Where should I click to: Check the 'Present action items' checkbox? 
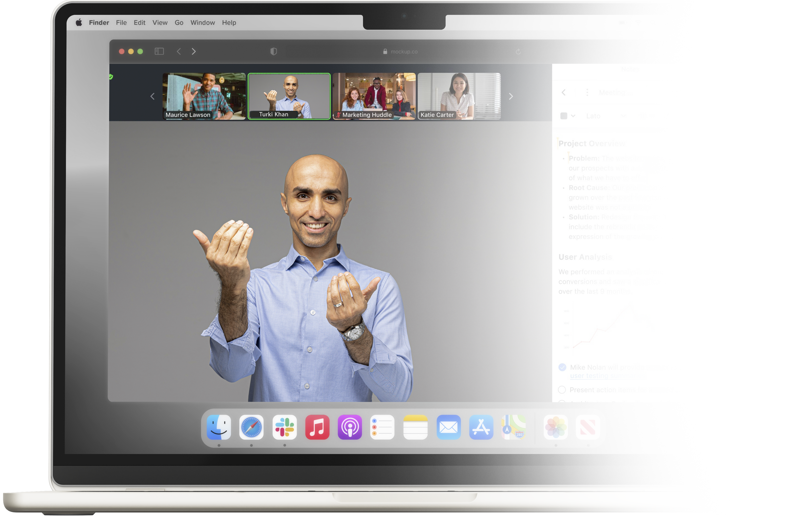562,390
